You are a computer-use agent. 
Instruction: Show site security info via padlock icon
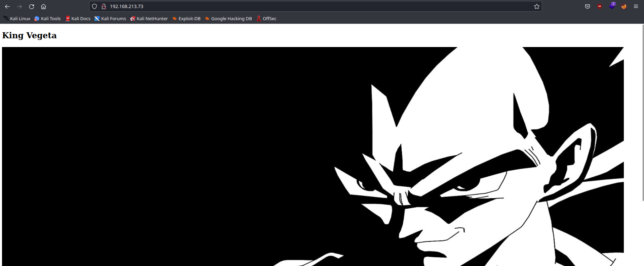pyautogui.click(x=104, y=6)
